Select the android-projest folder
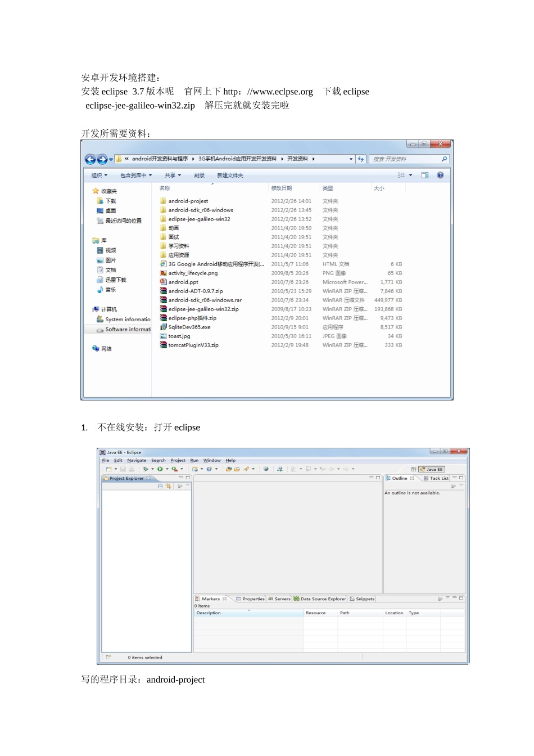 coord(184,201)
